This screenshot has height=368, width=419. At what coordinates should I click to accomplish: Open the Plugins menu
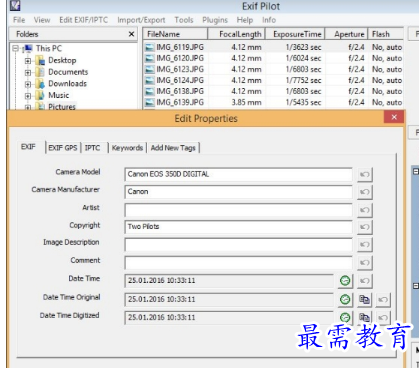click(215, 20)
